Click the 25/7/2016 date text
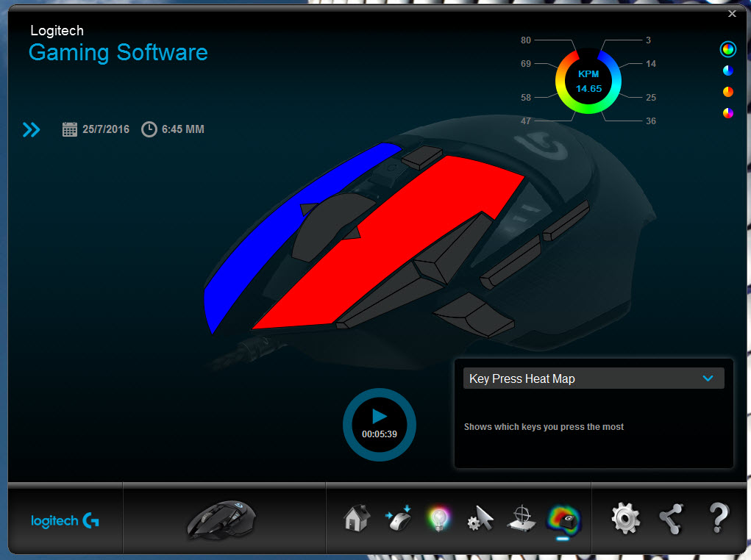Image resolution: width=751 pixels, height=560 pixels. point(106,129)
